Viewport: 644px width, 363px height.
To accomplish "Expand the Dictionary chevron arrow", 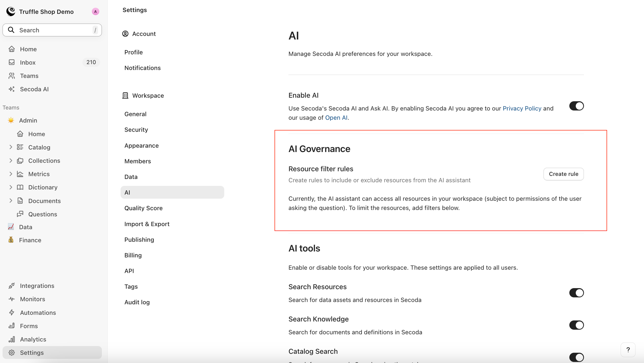I will [11, 187].
